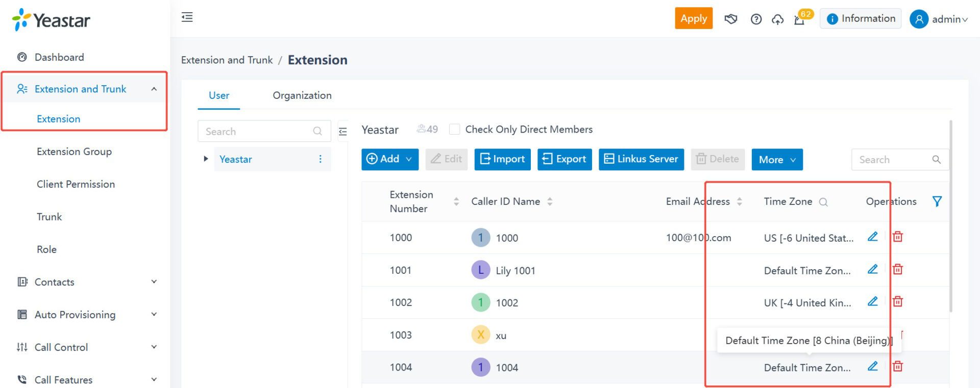The width and height of the screenshot is (980, 388).
Task: Sort the table by Extension Number
Action: [456, 201]
